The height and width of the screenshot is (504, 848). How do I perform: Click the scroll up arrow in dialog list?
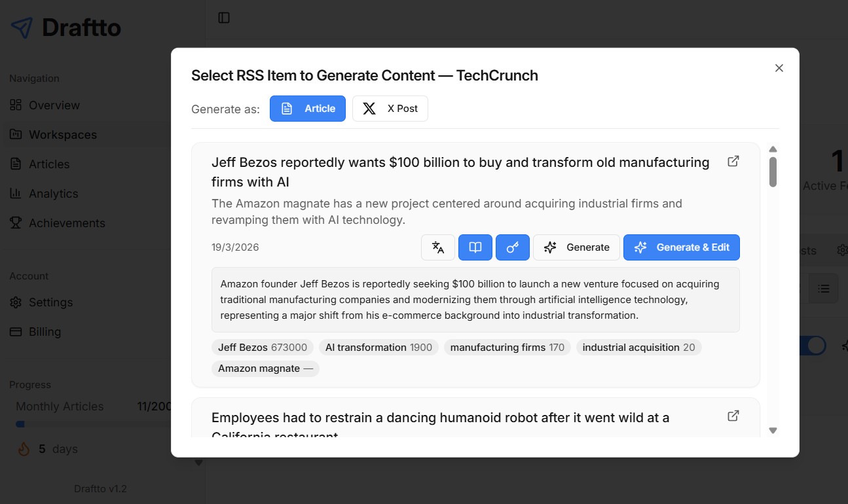pos(773,149)
